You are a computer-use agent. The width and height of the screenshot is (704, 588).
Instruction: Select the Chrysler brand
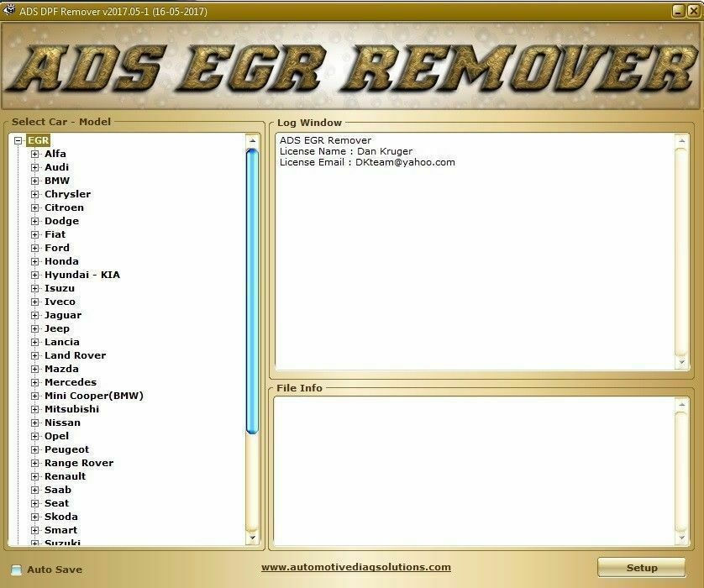pyautogui.click(x=67, y=194)
